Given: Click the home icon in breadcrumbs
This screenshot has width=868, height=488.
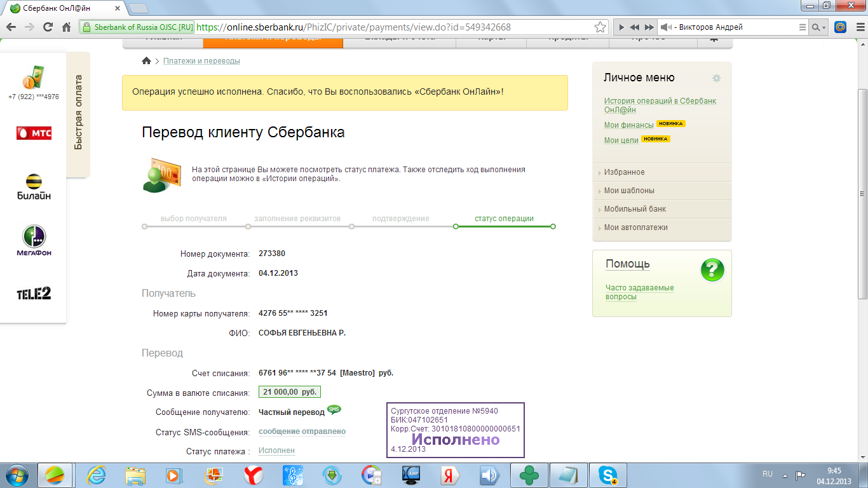Looking at the screenshot, I should 147,61.
